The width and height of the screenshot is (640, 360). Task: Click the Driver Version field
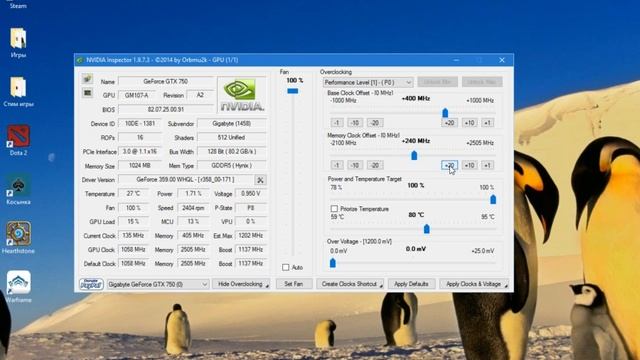point(186,180)
